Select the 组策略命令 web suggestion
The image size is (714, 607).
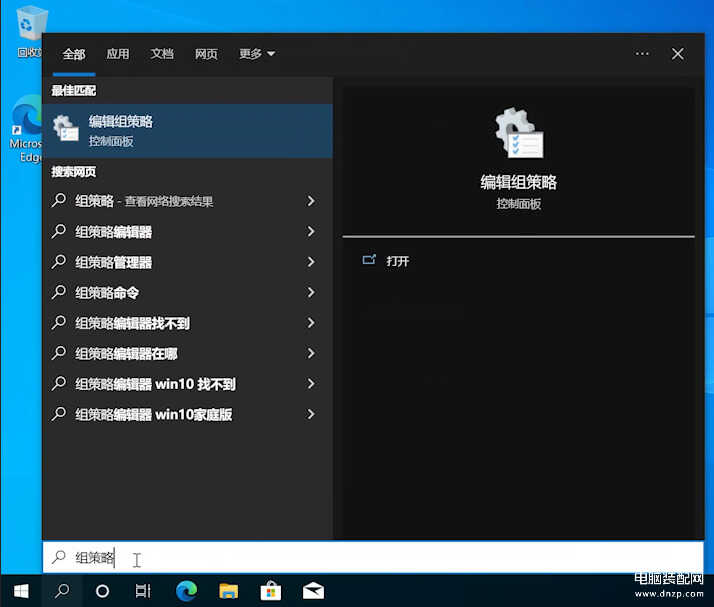coord(188,292)
